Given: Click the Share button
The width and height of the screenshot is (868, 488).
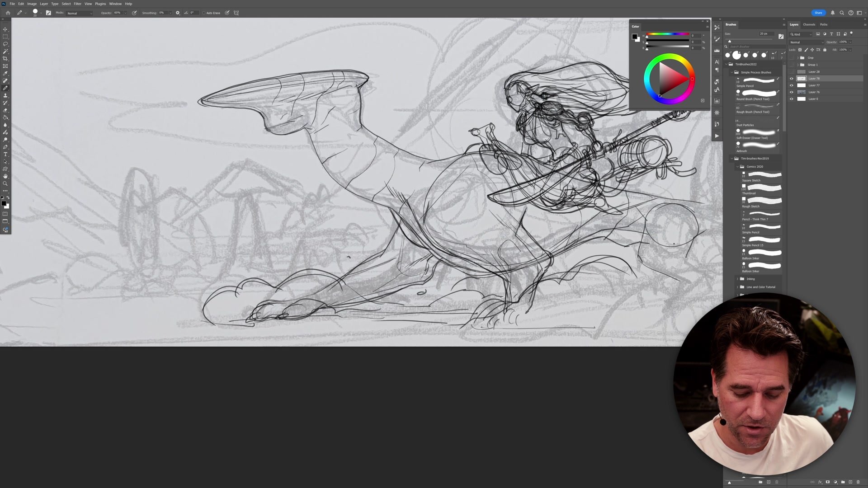Looking at the screenshot, I should pos(818,13).
